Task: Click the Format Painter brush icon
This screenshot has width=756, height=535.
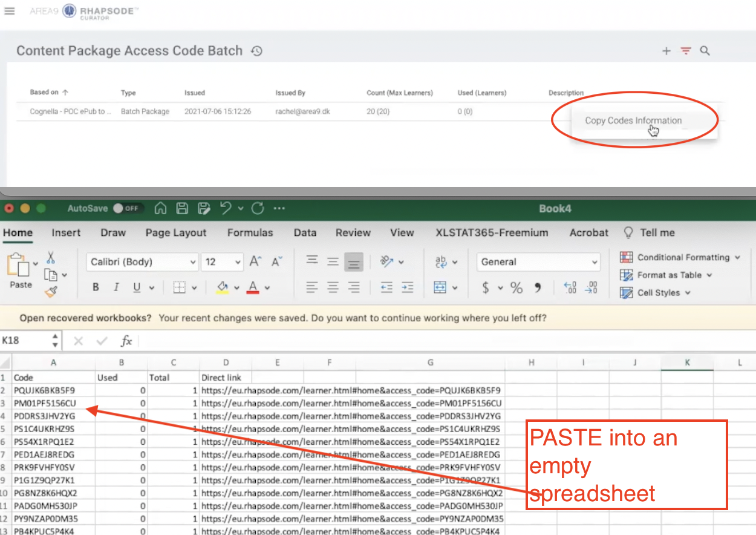Action: click(51, 292)
